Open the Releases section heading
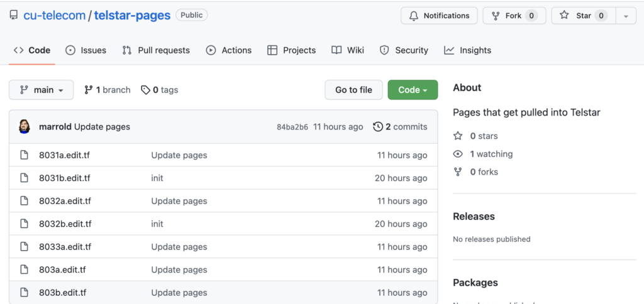Screen dimensions: 644x304 point(474,216)
